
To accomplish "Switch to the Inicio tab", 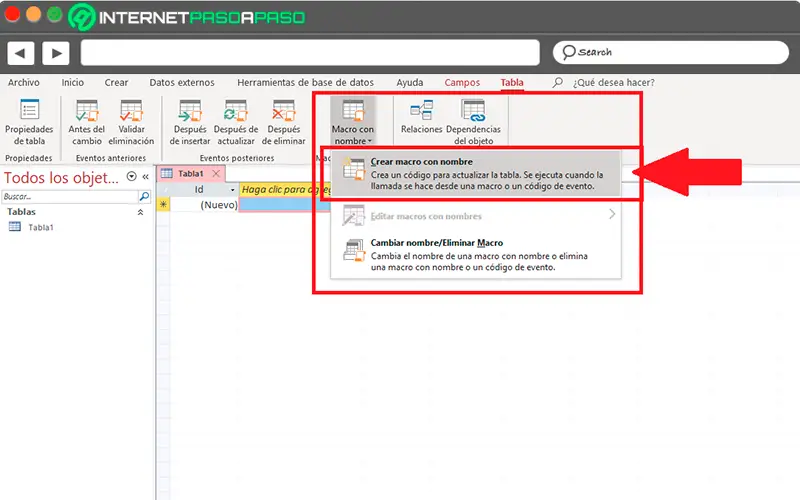I will pyautogui.click(x=72, y=82).
